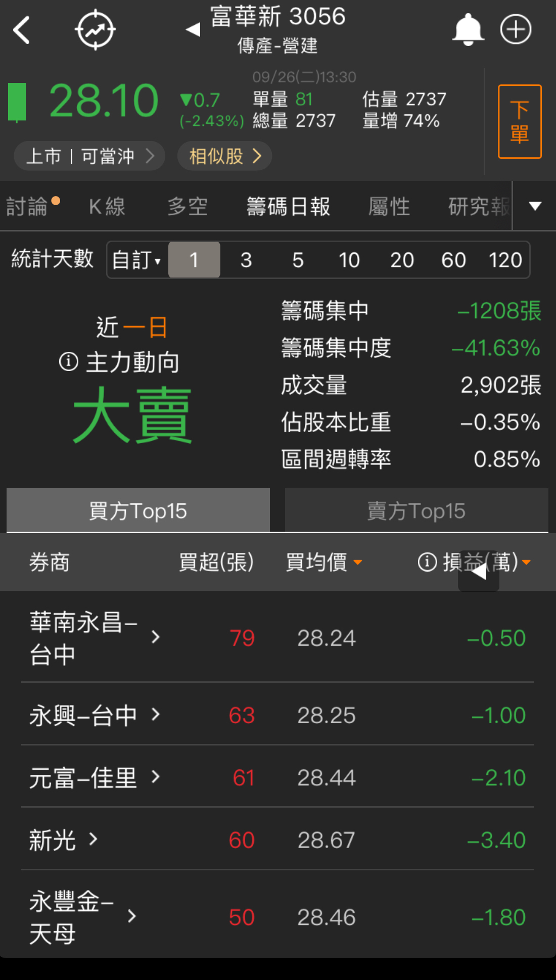Tap the info icon next to 主力動向
556x980 pixels.
(69, 361)
